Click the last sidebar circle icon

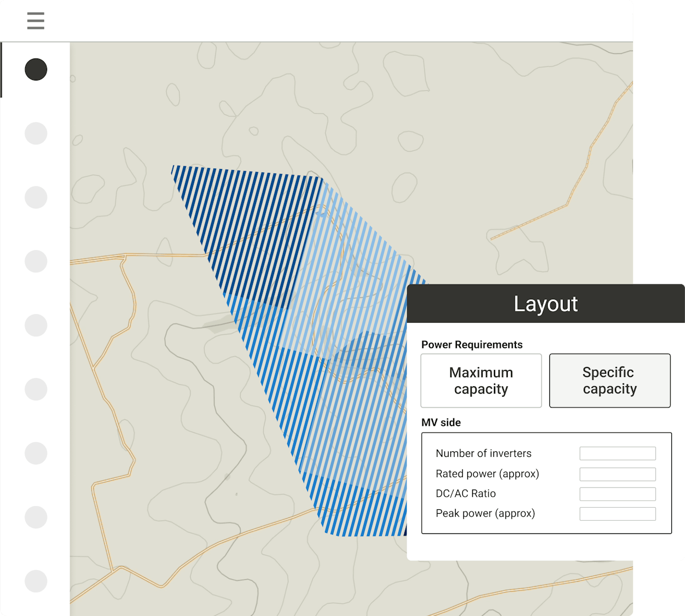(x=36, y=581)
